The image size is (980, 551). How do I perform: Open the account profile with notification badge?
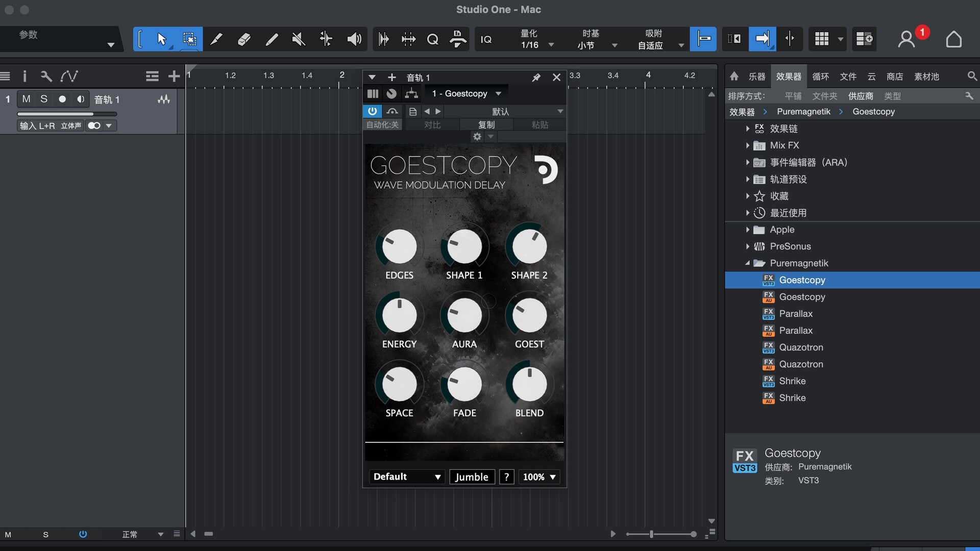pos(907,39)
